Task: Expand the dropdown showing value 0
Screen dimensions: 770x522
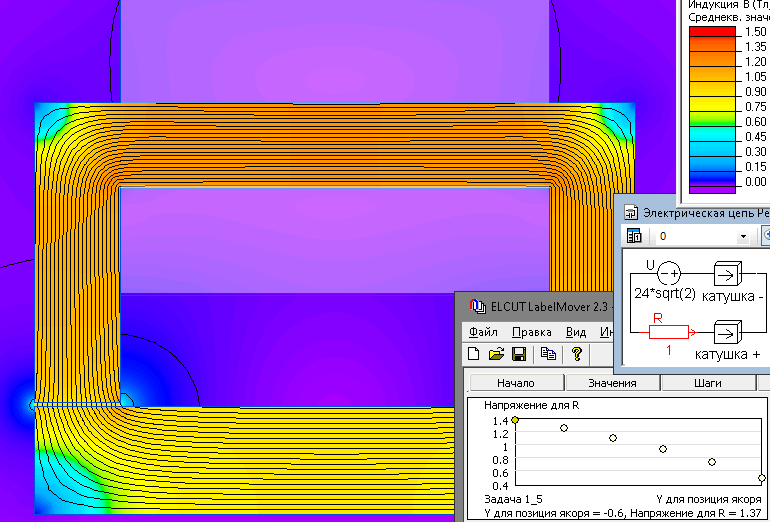Action: point(743,237)
